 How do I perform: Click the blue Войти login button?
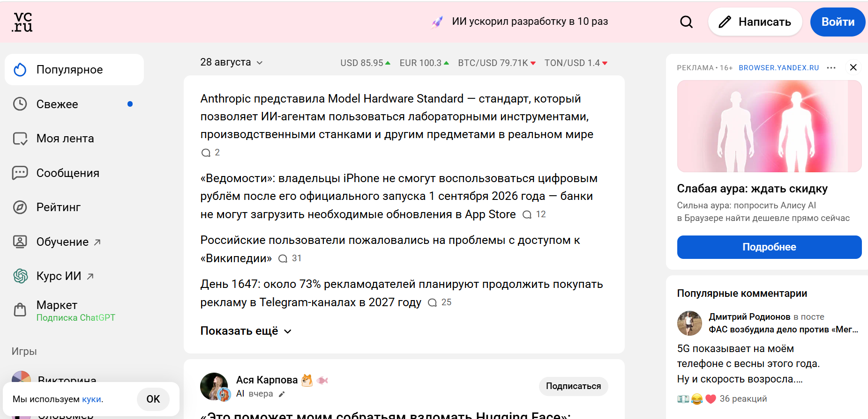(838, 22)
